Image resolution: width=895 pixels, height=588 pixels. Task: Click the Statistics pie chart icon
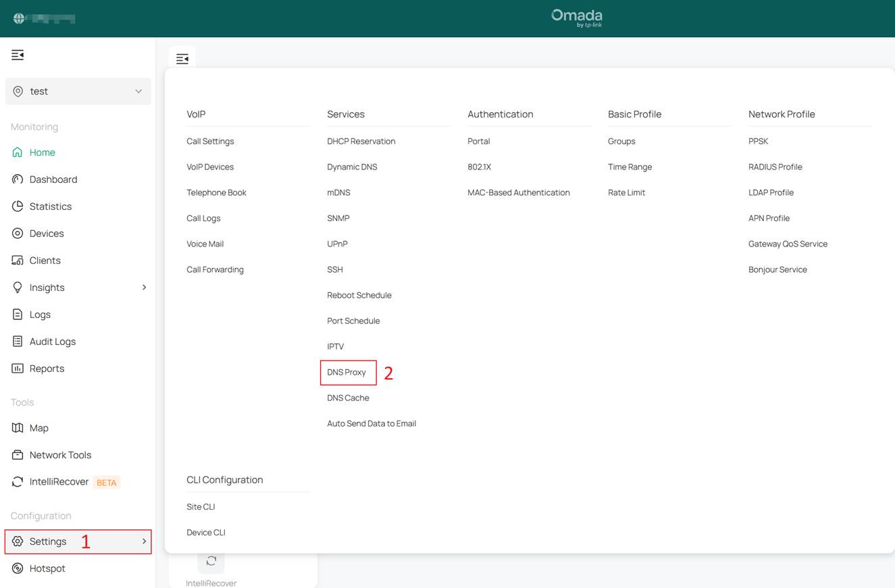[x=18, y=207]
